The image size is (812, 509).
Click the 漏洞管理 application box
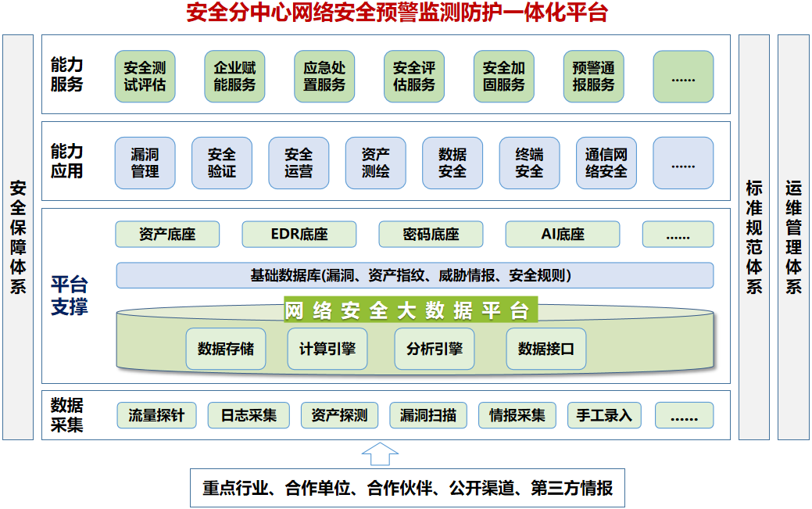coord(145,163)
